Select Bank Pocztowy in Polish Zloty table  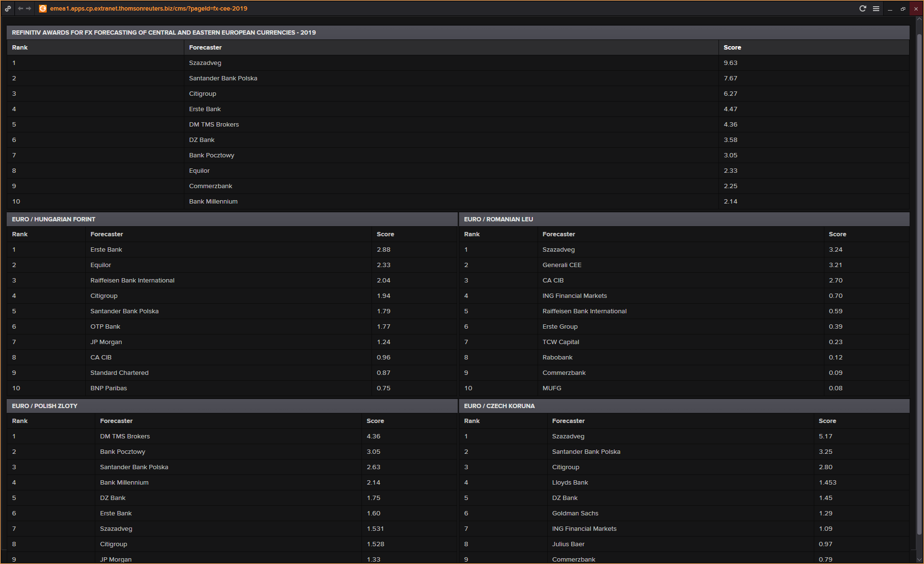[x=123, y=452]
